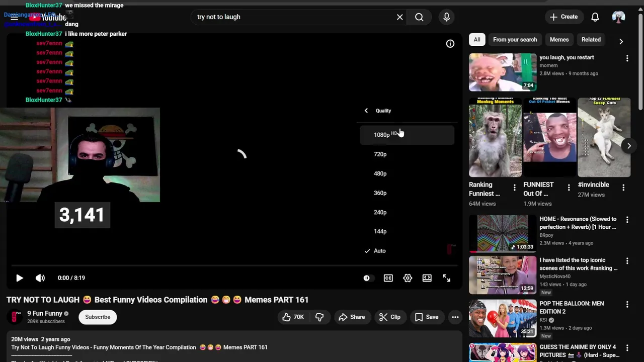
Task: Open more actions below video
Action: 455,317
